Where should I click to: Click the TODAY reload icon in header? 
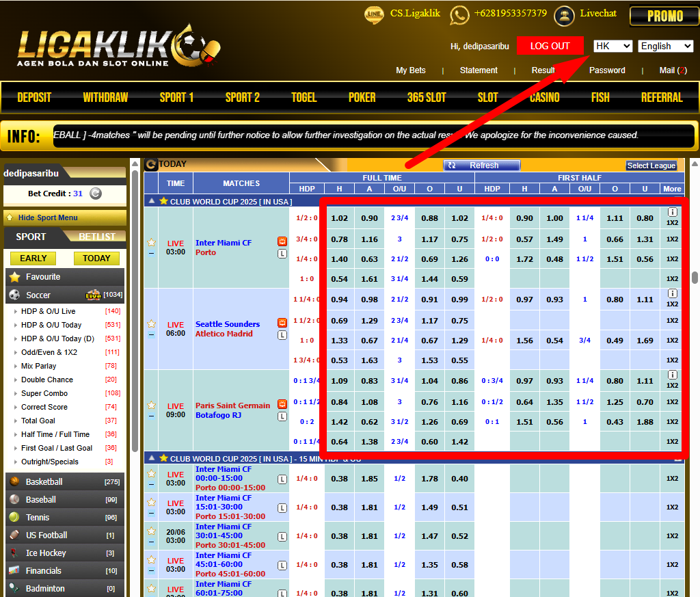pyautogui.click(x=151, y=164)
